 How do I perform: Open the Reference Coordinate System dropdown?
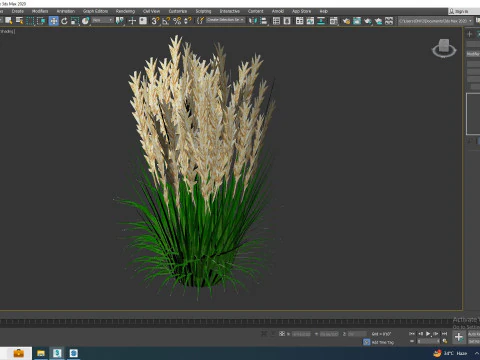click(x=103, y=20)
